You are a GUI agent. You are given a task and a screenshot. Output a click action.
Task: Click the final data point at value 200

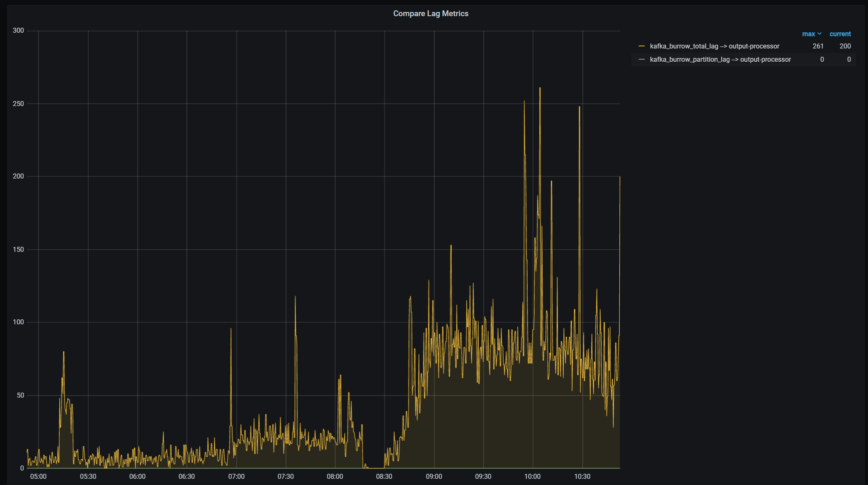pos(620,177)
